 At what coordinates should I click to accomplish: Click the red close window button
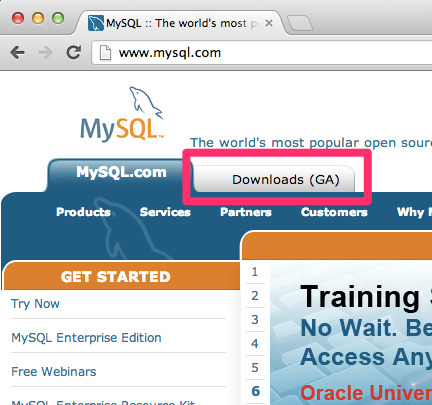coord(18,17)
